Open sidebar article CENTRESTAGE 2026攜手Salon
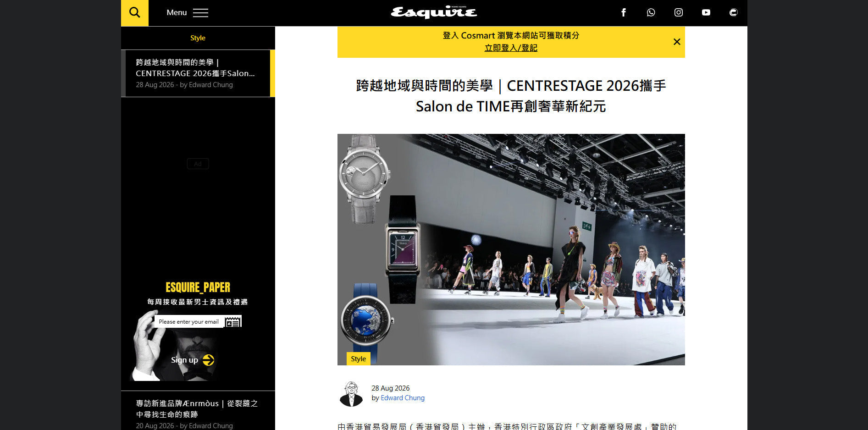This screenshot has width=868, height=430. pos(195,68)
